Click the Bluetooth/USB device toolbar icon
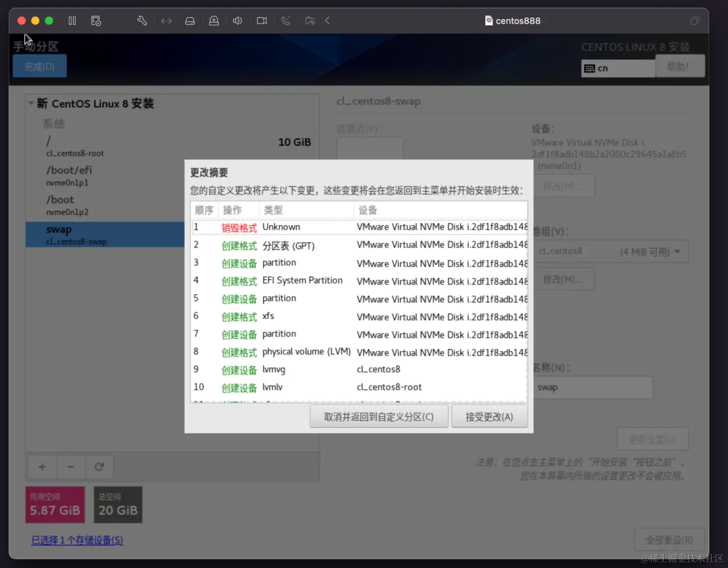Image resolution: width=728 pixels, height=568 pixels. pos(286,21)
